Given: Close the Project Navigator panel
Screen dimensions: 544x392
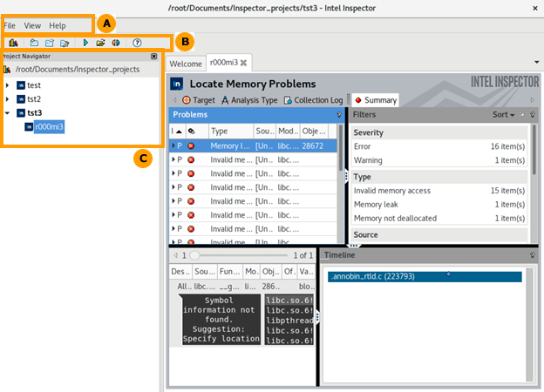Looking at the screenshot, I should 154,56.
